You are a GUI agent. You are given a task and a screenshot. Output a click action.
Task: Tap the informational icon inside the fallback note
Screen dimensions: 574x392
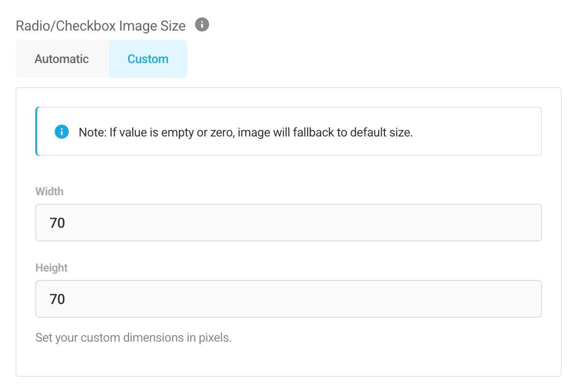click(61, 132)
